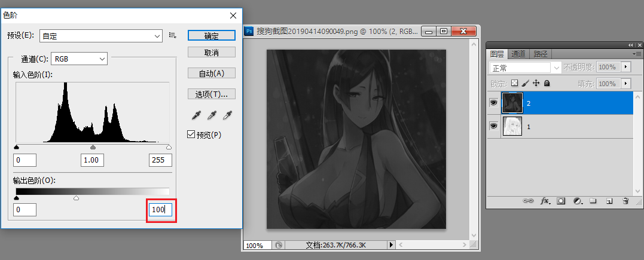644x260 pixels.
Task: Select layer 2 thumbnail
Action: coord(512,103)
